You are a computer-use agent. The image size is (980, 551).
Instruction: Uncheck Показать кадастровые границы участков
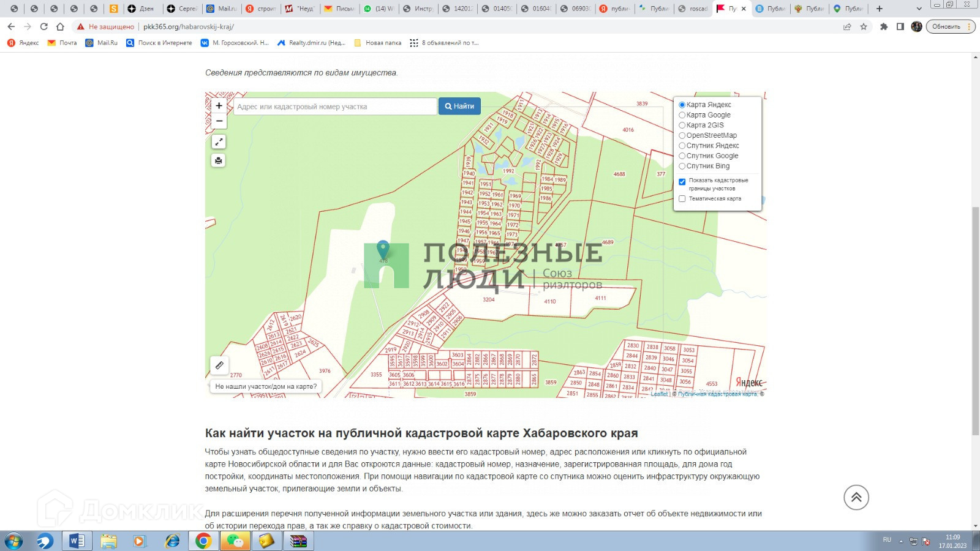click(x=682, y=182)
